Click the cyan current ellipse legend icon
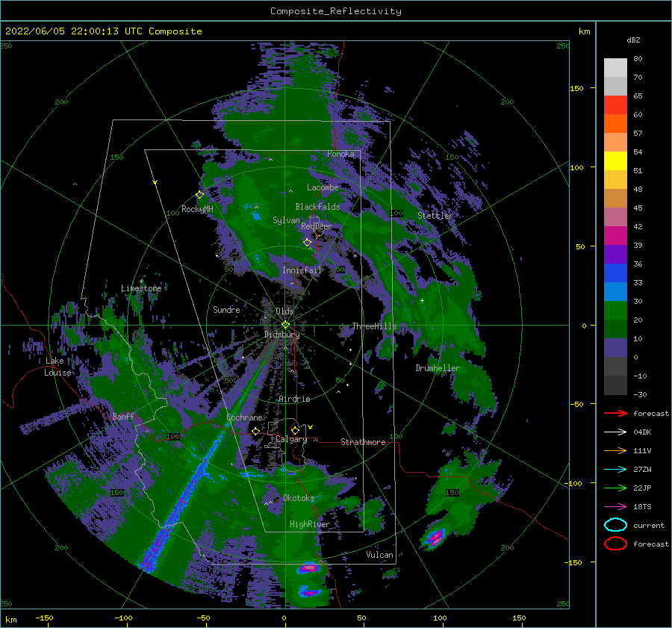 click(x=615, y=525)
